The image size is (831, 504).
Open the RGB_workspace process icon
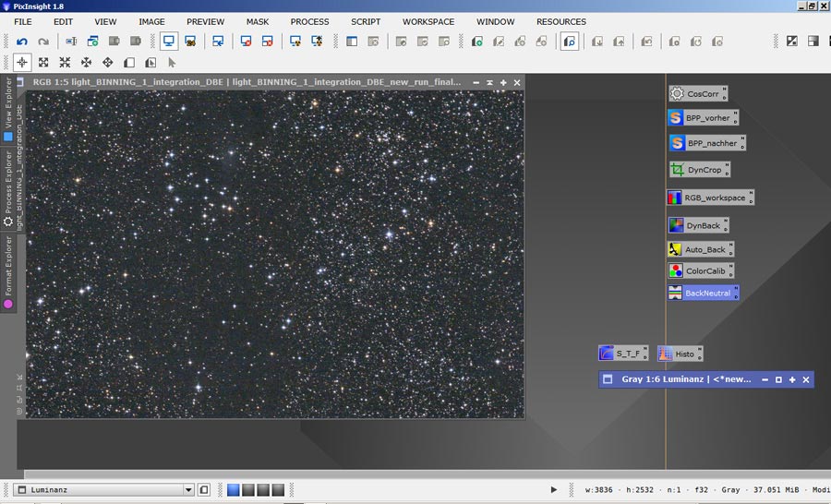click(710, 198)
